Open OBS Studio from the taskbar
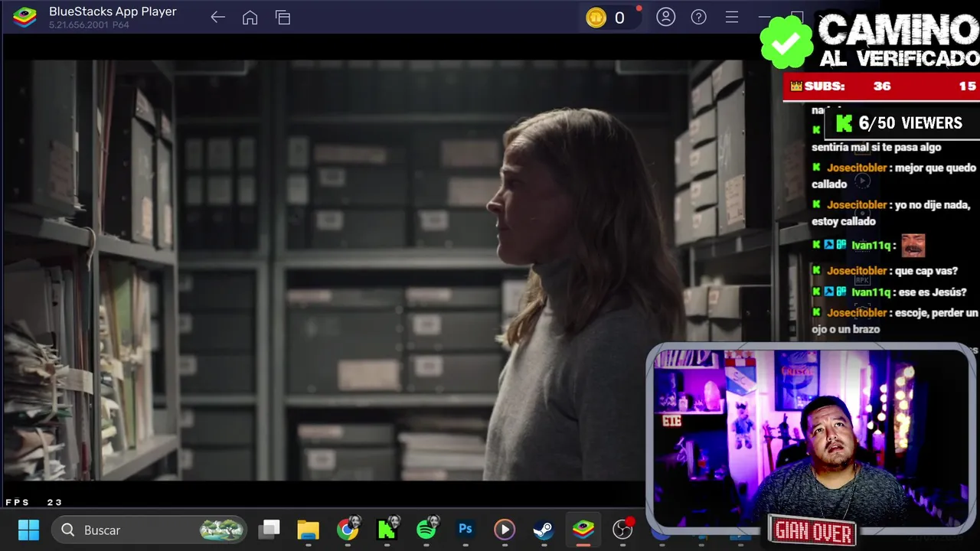This screenshot has width=980, height=551. (x=623, y=529)
